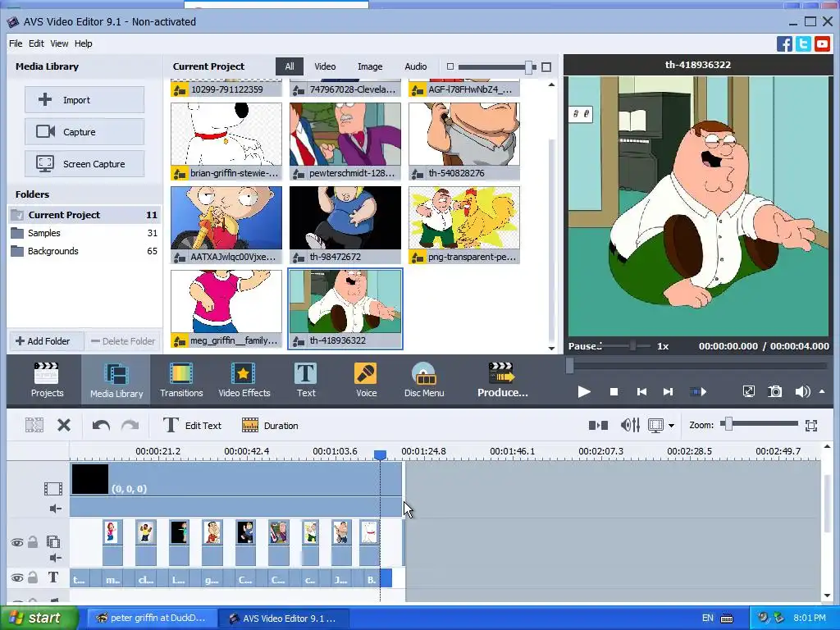840x630 pixels.
Task: Adjust thumbnail size slider
Action: (529, 67)
